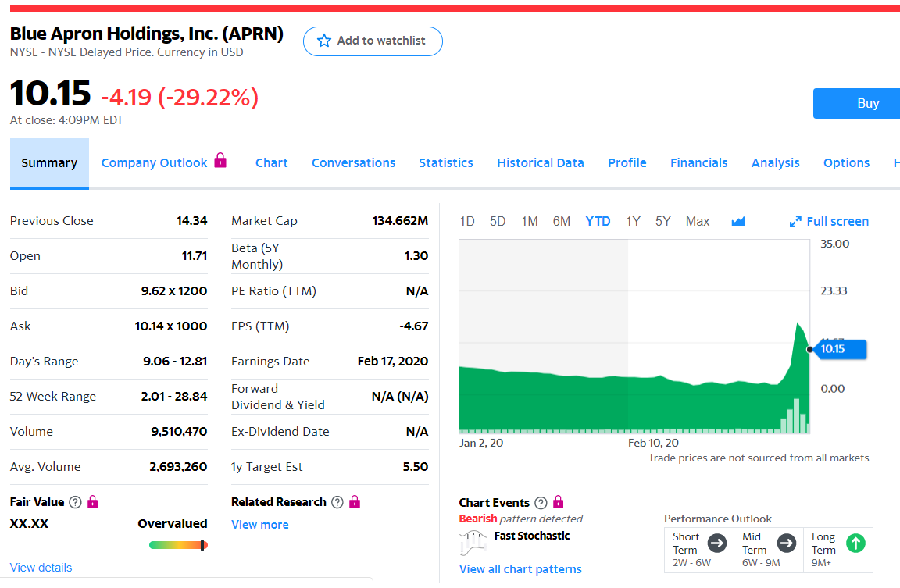Select the 6M chart range
900x588 pixels.
point(562,222)
